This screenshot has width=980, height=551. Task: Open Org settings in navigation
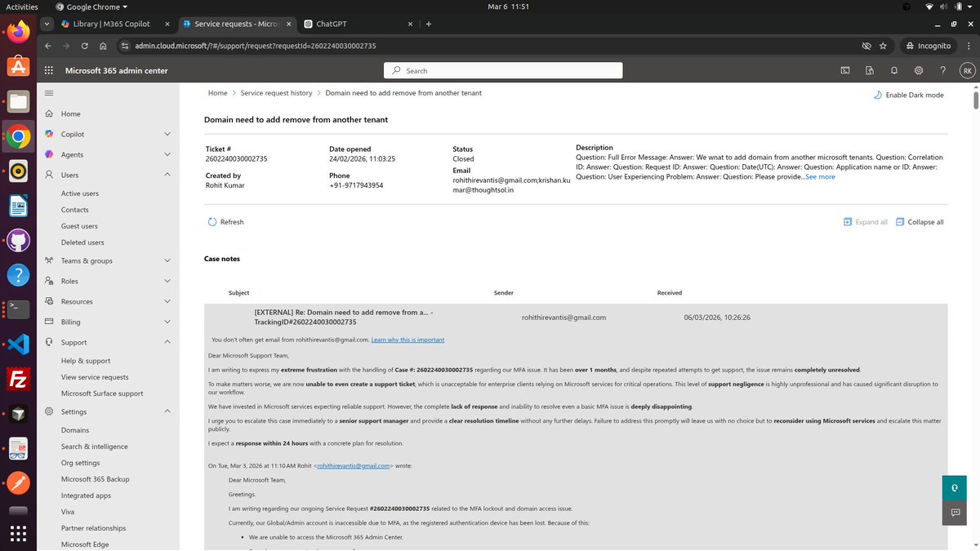[x=80, y=463]
